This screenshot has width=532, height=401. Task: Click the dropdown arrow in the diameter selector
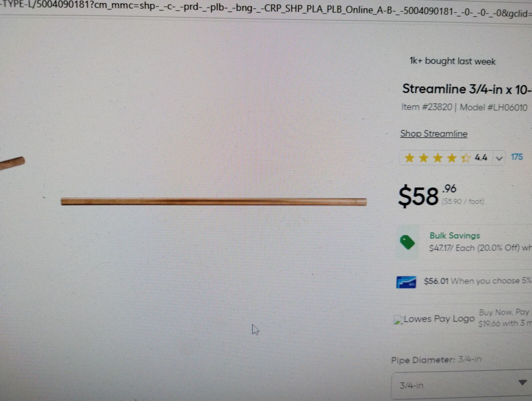(523, 382)
